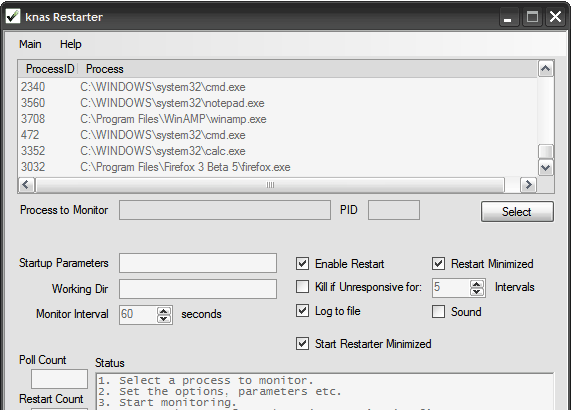The width and height of the screenshot is (571, 410).
Task: Open the Help menu
Action: coord(71,44)
